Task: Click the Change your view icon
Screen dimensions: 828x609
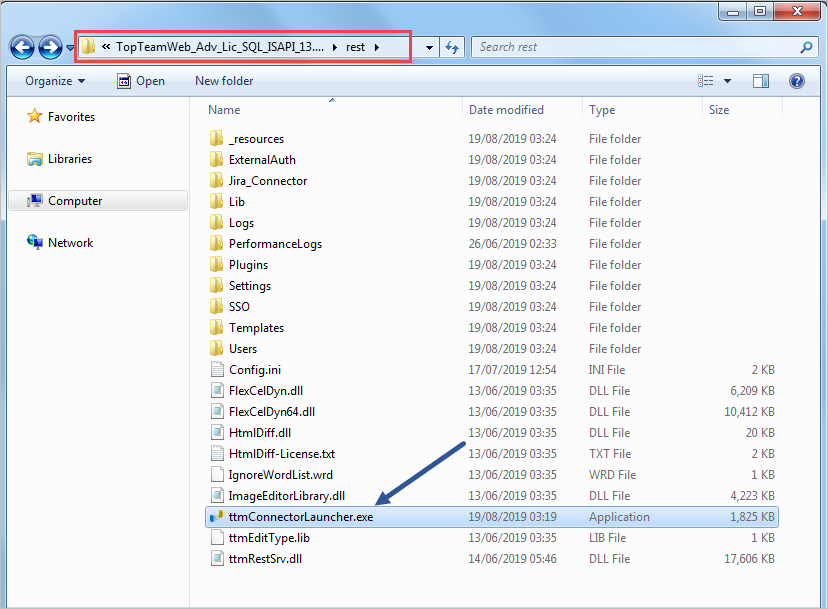Action: [x=705, y=81]
